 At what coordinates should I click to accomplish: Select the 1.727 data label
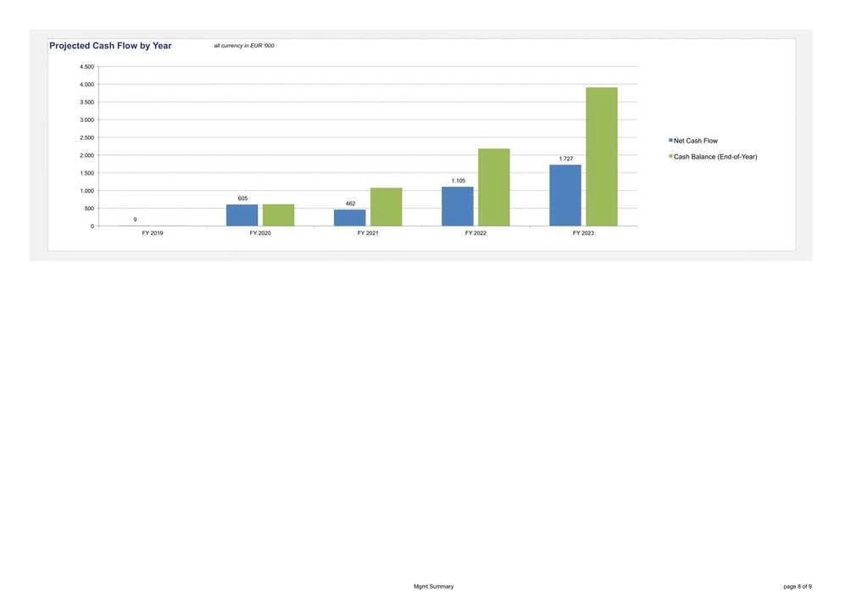[565, 159]
